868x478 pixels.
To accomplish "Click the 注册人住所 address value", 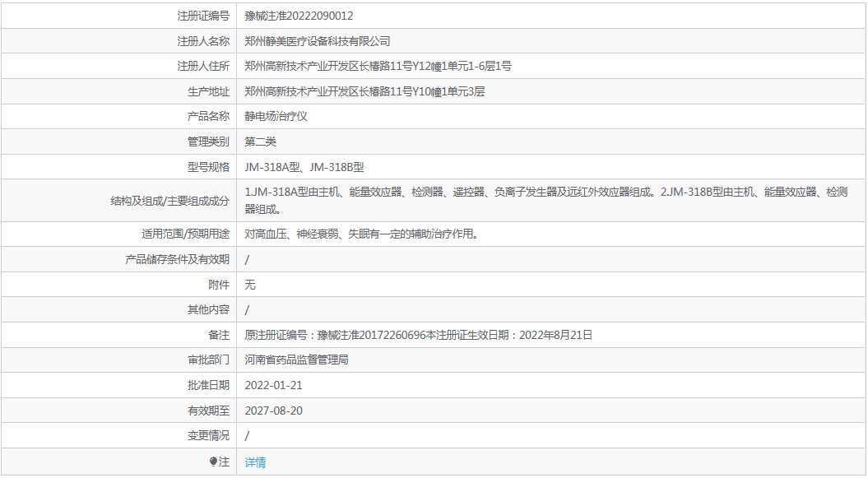I will [x=378, y=67].
